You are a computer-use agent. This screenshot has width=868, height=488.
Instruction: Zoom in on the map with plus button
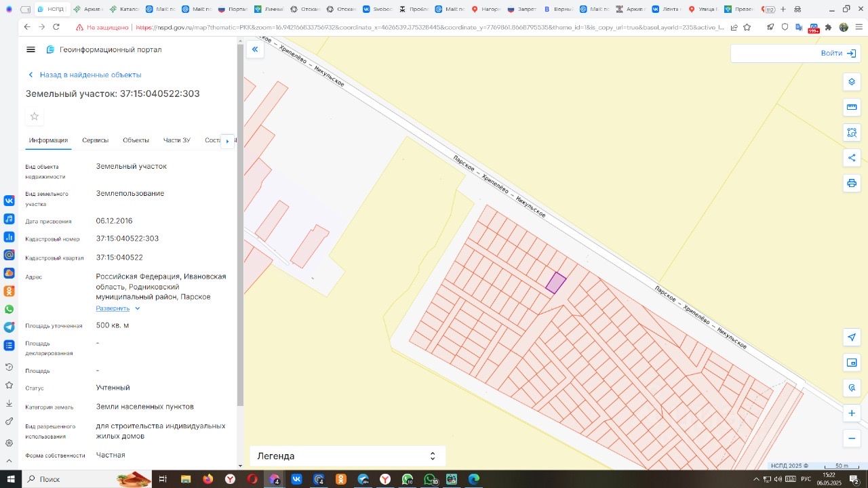coord(852,413)
